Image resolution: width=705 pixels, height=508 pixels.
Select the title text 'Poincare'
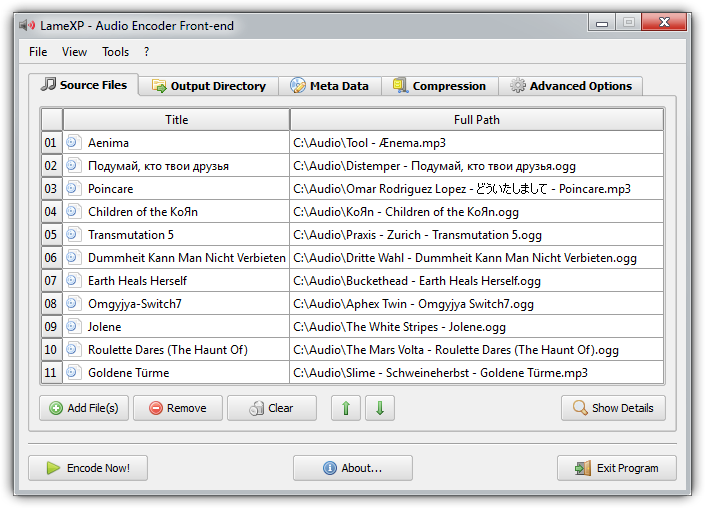tap(111, 189)
